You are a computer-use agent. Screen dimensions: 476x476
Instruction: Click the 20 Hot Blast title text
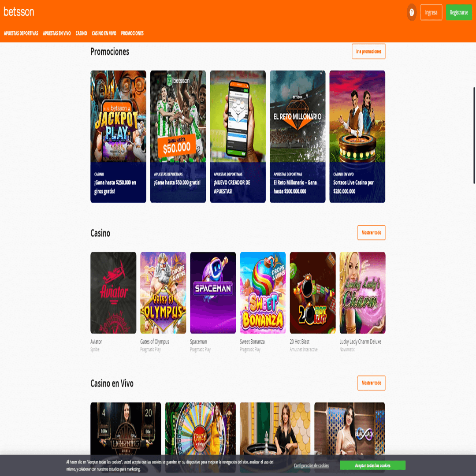pos(300,342)
